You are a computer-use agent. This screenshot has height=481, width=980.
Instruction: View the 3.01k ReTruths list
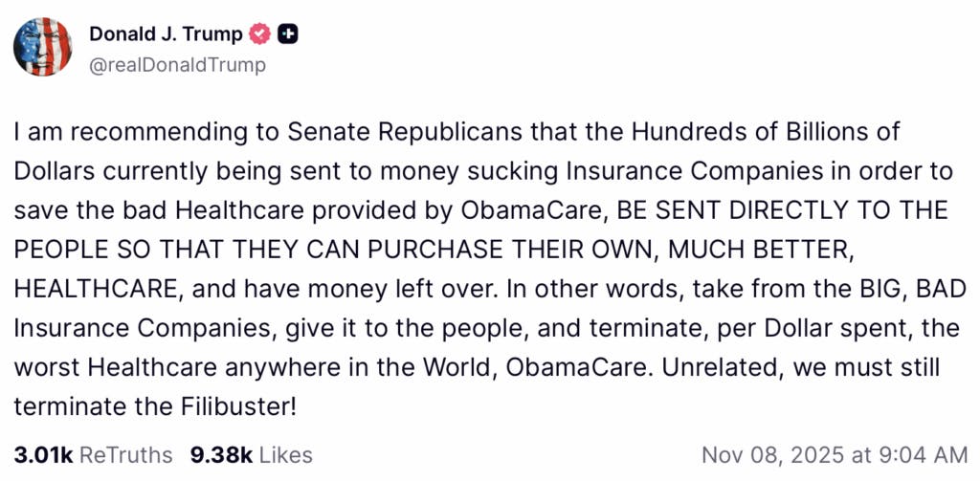[x=93, y=455]
